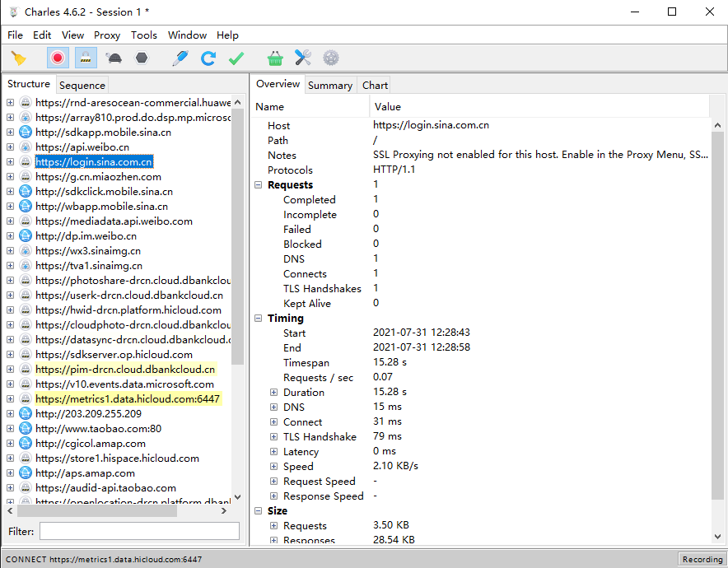Collapse the Timing section
728x568 pixels.
(258, 319)
